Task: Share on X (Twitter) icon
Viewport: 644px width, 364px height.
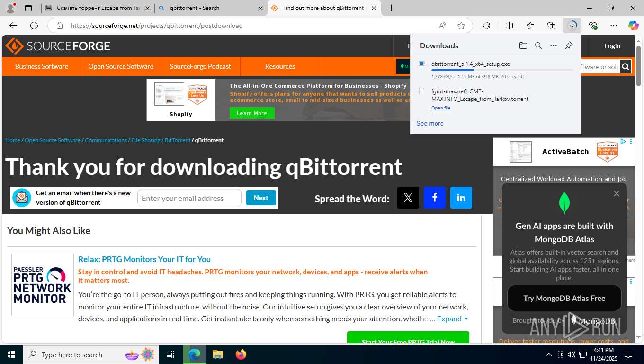Action: click(x=408, y=198)
